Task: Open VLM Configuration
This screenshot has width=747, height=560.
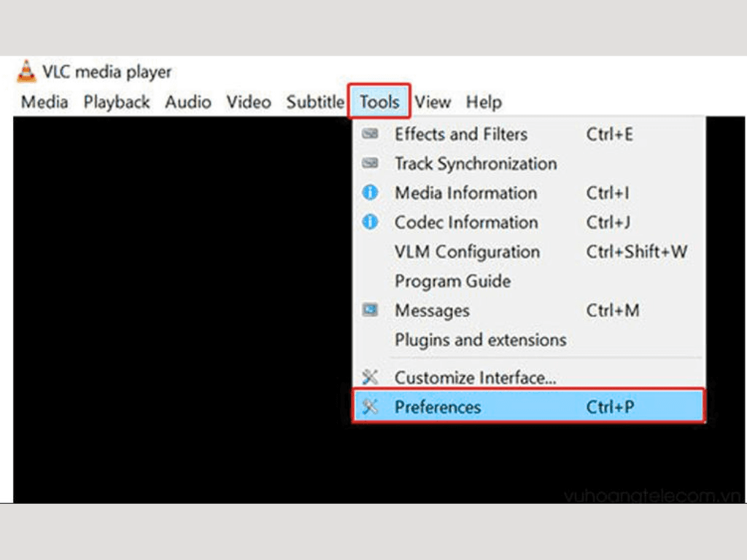Action: coord(529,252)
